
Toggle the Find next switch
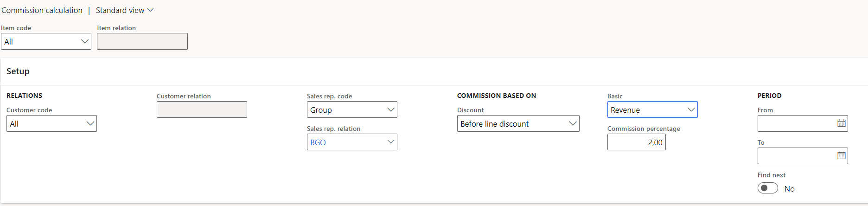coord(767,188)
